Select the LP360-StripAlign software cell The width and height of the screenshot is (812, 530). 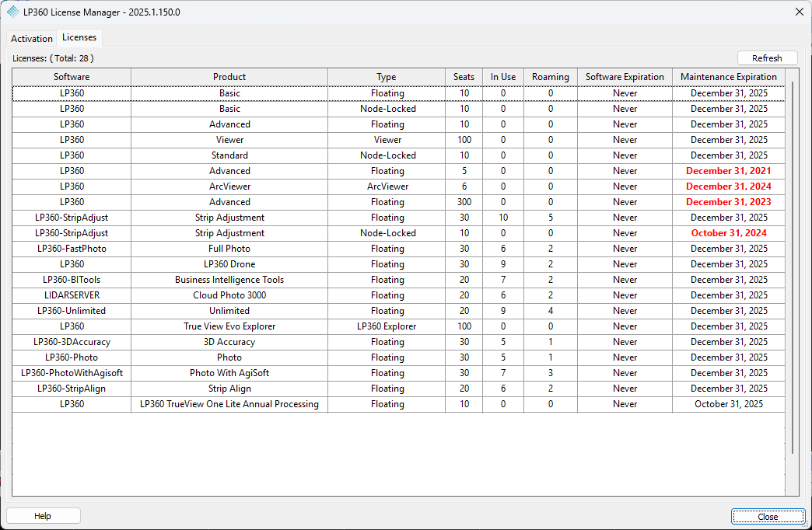(72, 389)
